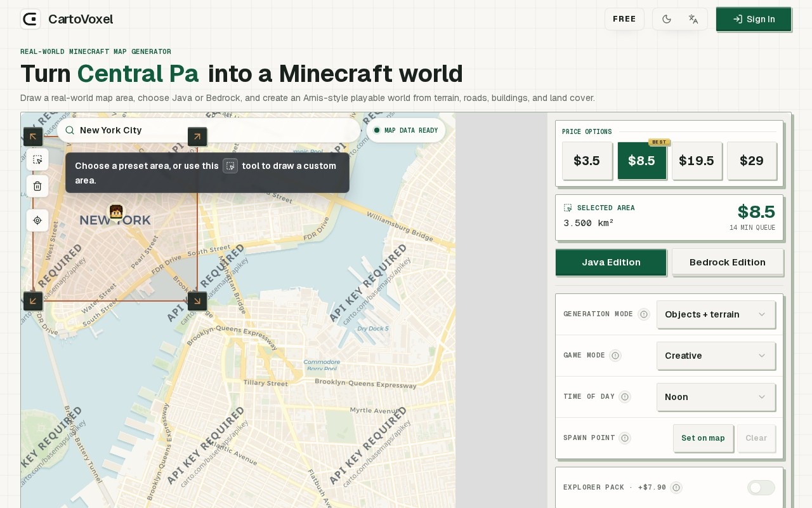Focus the New York City search field
Image resolution: width=812 pixels, height=508 pixels.
(x=209, y=130)
